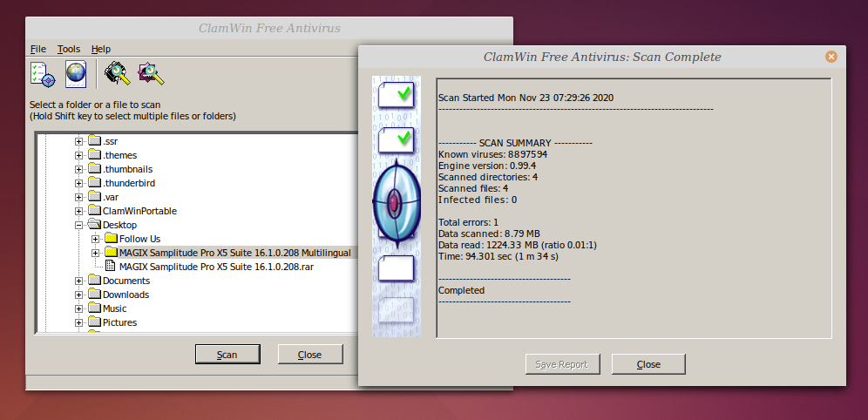
Task: Click the scan selected files toolbar icon
Action: coord(151,73)
